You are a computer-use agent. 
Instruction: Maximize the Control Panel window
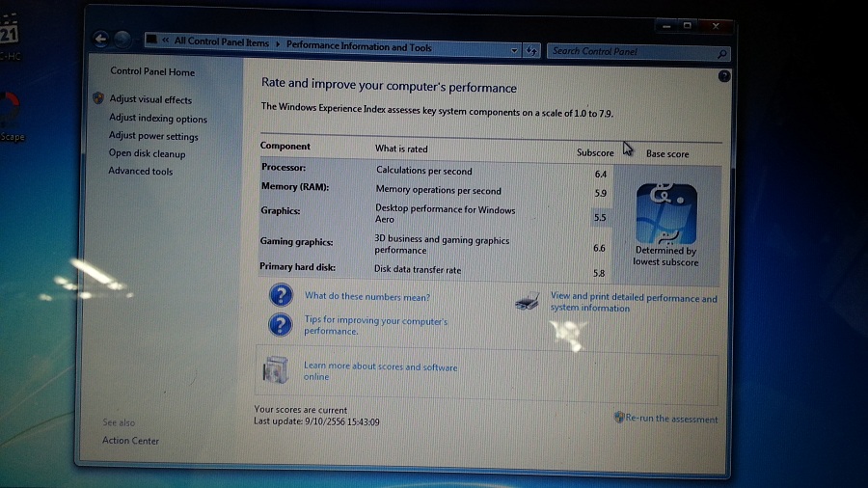click(x=687, y=25)
